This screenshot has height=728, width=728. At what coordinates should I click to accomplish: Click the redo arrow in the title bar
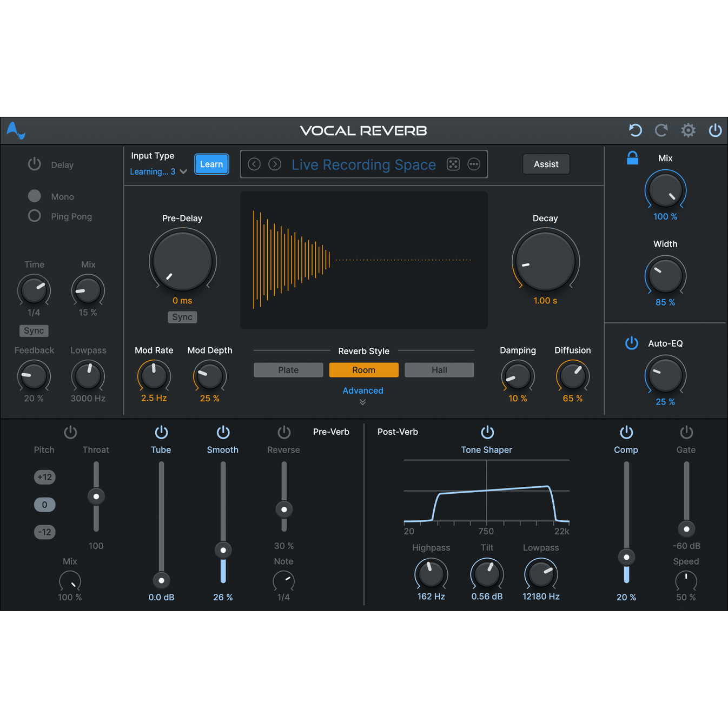pos(661,130)
